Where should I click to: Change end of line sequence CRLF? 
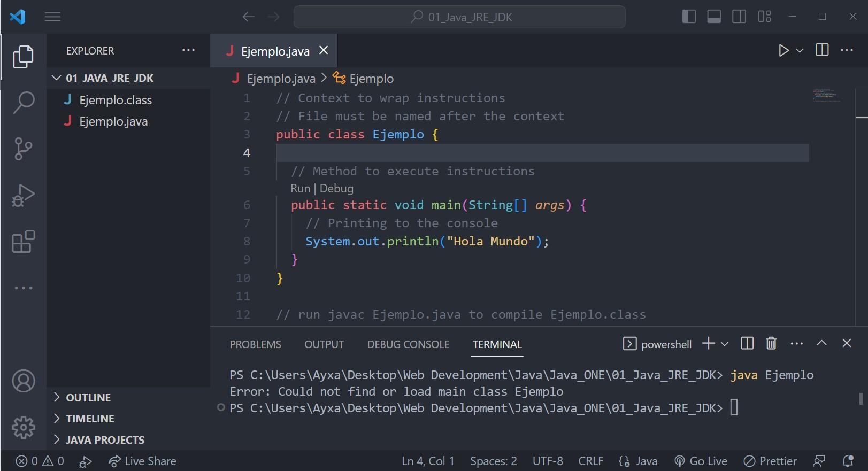point(590,461)
